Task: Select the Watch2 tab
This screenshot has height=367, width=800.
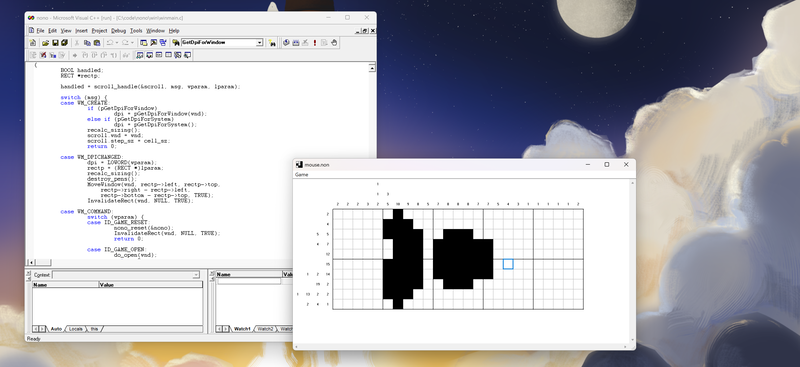Action: pos(265,329)
